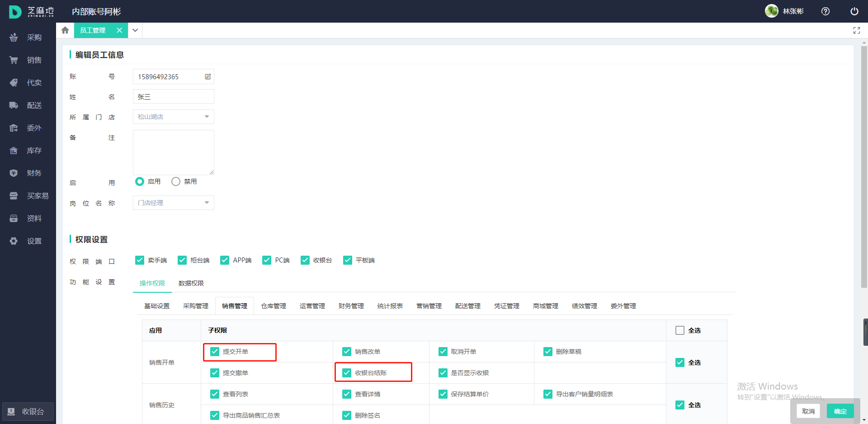Open the 营销管理 permissions tab
This screenshot has height=424, width=868.
(429, 306)
